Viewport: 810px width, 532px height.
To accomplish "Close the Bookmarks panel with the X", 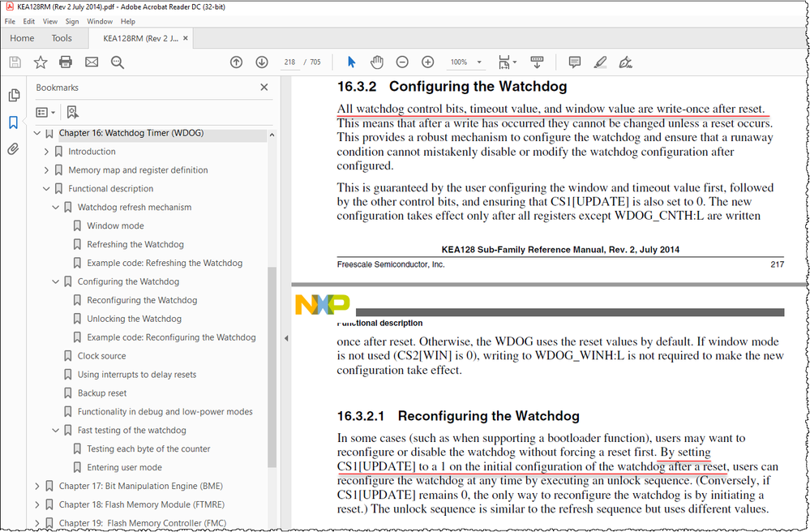I will (x=264, y=87).
